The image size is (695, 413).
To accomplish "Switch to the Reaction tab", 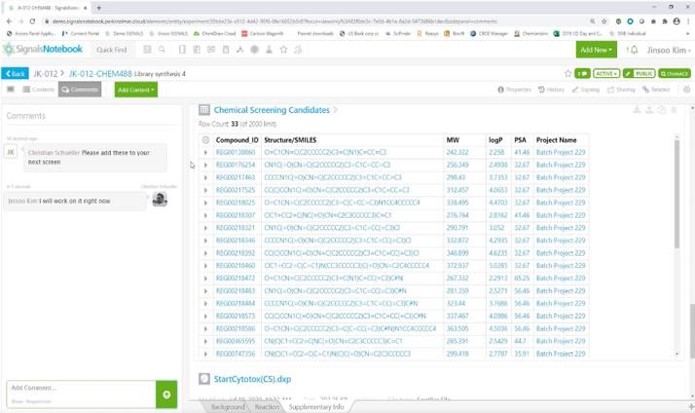I will coord(267,407).
